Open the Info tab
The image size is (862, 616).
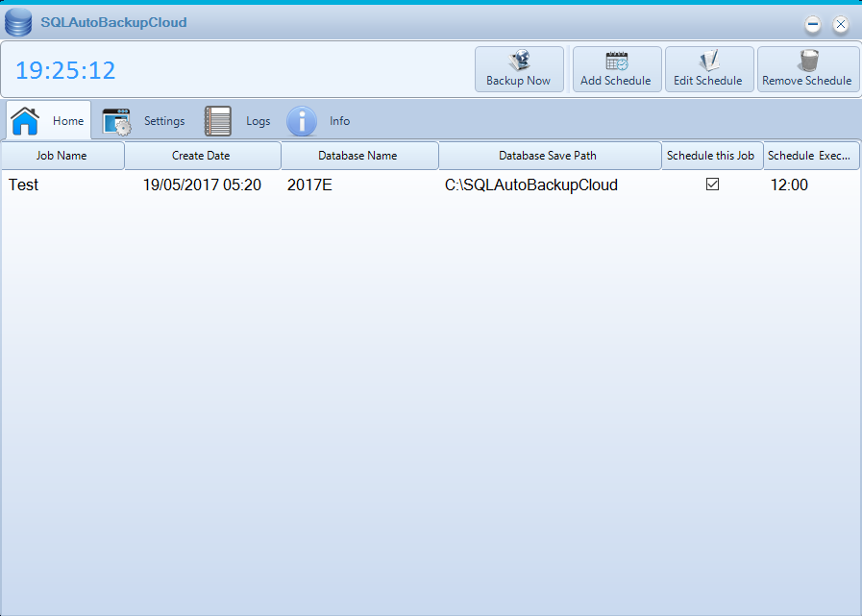(319, 121)
